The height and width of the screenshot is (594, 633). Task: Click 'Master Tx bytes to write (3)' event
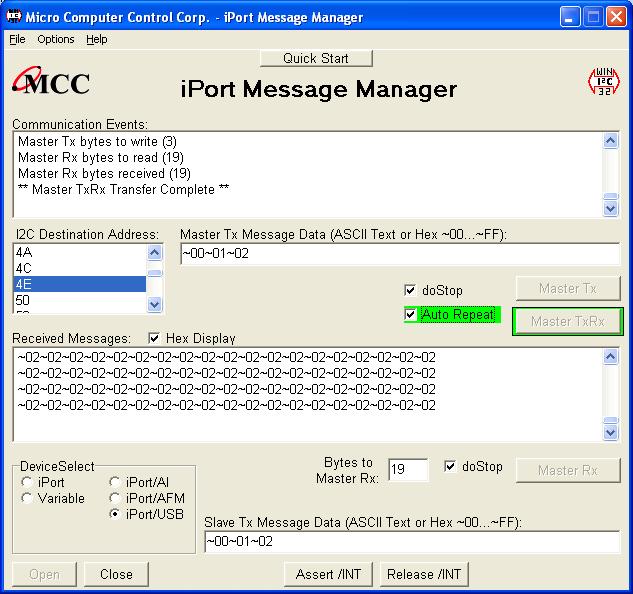tap(97, 142)
